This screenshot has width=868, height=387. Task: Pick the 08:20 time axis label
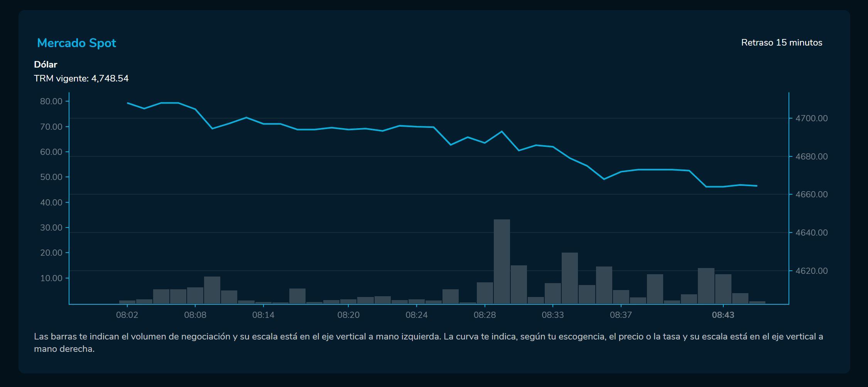coord(348,315)
